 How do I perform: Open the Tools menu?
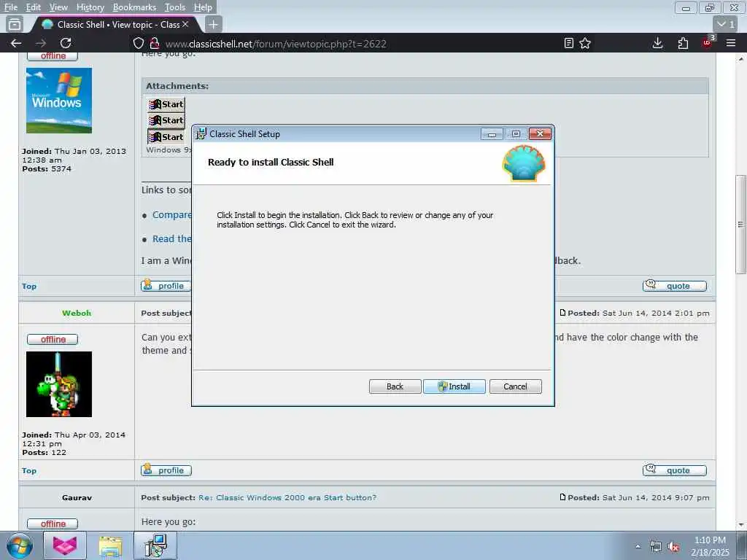(175, 7)
